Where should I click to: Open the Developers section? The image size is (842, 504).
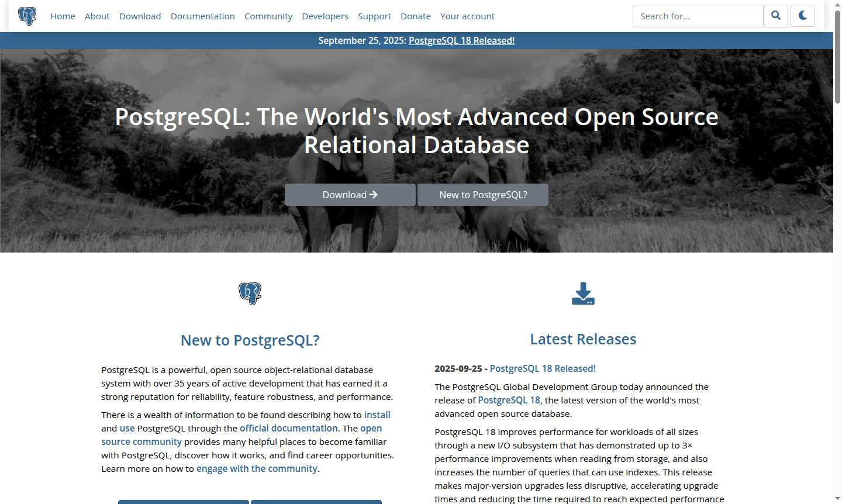[325, 16]
